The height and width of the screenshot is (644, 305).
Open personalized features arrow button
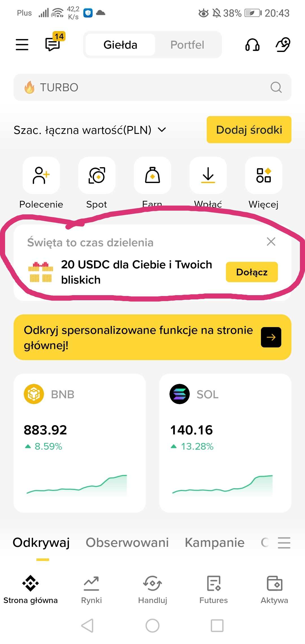(271, 337)
